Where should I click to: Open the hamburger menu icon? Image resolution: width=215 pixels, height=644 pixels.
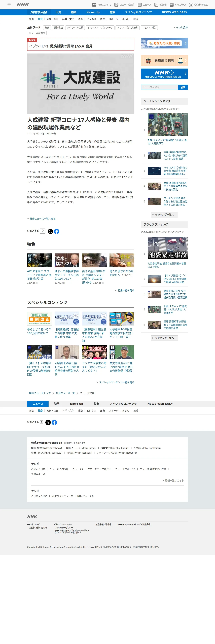point(9,5)
